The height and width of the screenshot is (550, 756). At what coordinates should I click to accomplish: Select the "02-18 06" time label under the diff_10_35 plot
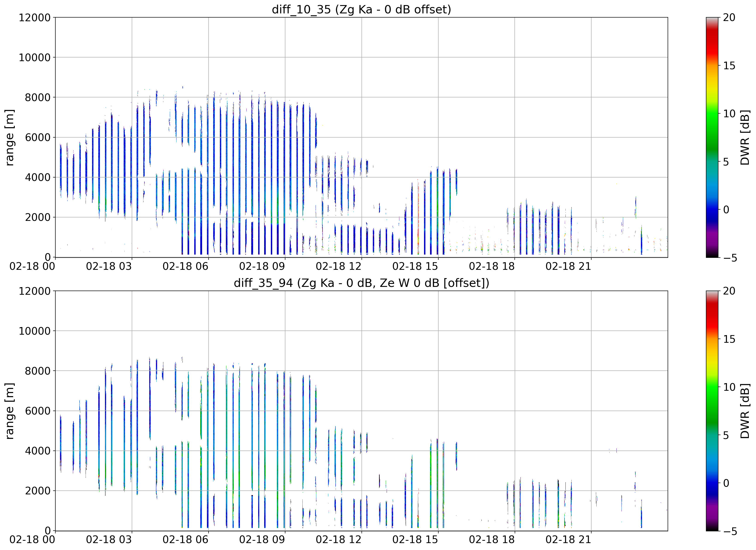185,266
